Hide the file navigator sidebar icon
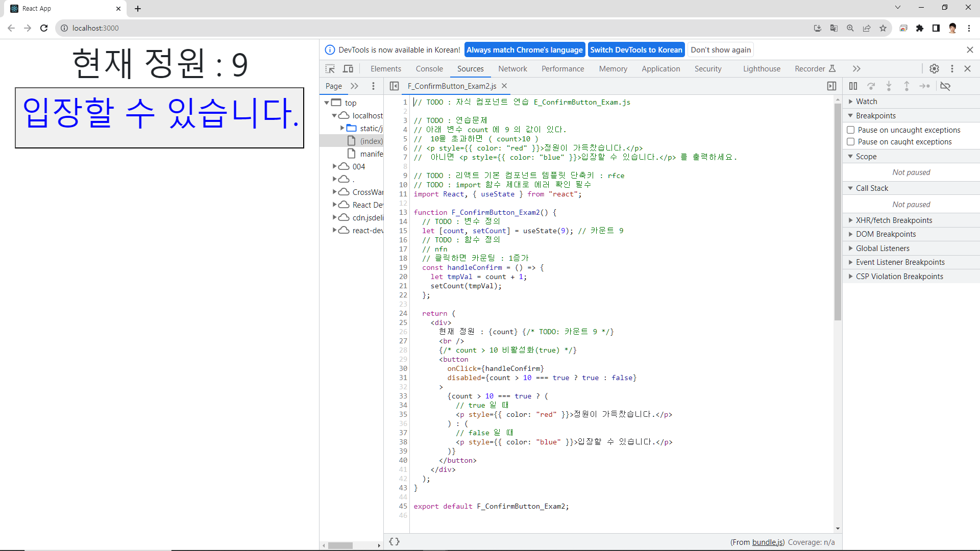980x551 pixels. click(x=394, y=86)
